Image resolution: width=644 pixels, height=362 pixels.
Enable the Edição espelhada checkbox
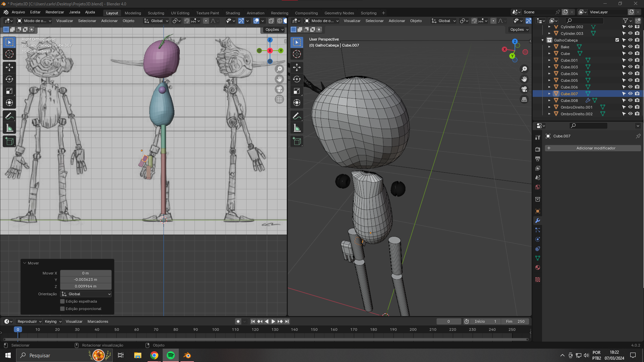(62, 301)
